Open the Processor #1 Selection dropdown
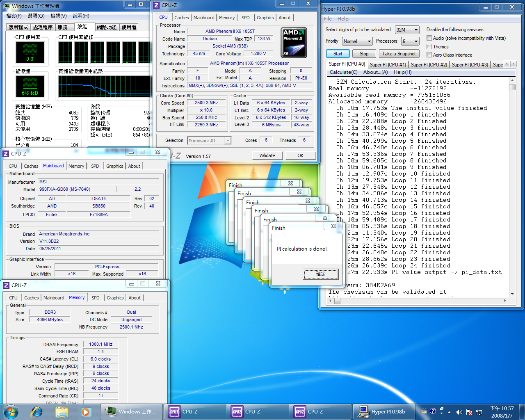 (x=209, y=141)
